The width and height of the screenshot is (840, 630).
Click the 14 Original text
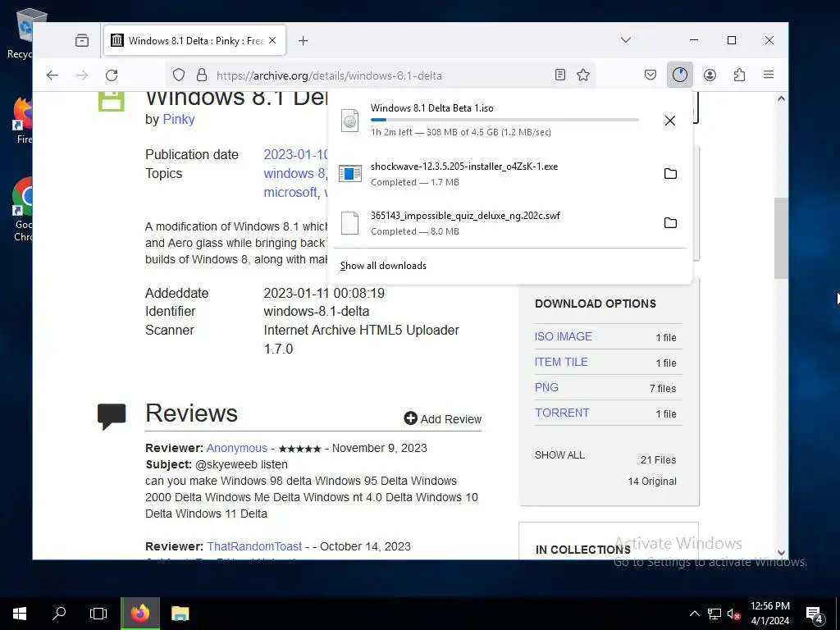tap(652, 481)
